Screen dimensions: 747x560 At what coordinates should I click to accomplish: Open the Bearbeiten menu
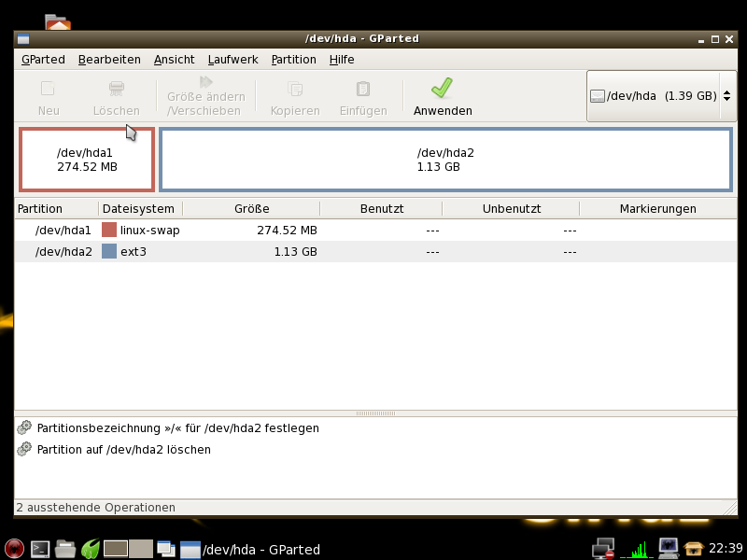[x=109, y=60]
